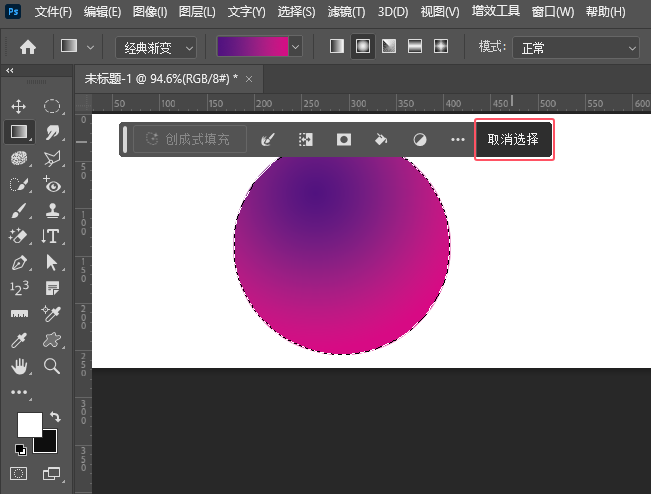
Task: Select the Brush tool
Action: 19,210
